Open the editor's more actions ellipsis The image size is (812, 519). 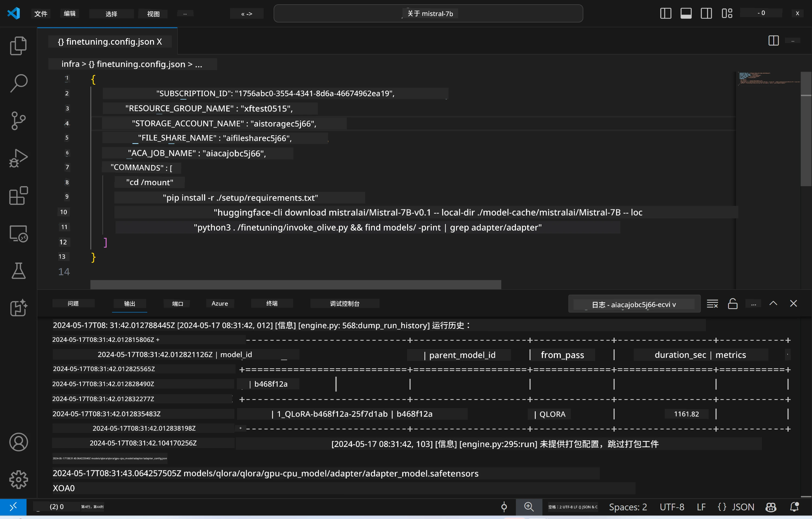point(793,40)
